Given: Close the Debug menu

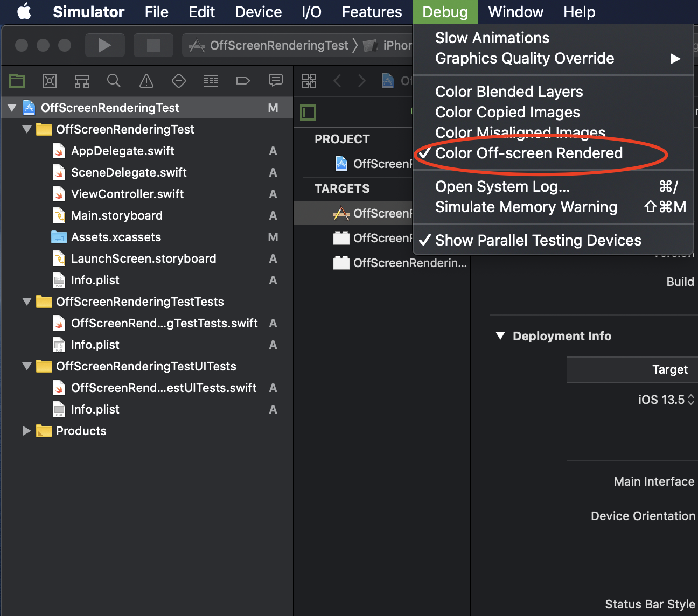Looking at the screenshot, I should coord(445,12).
